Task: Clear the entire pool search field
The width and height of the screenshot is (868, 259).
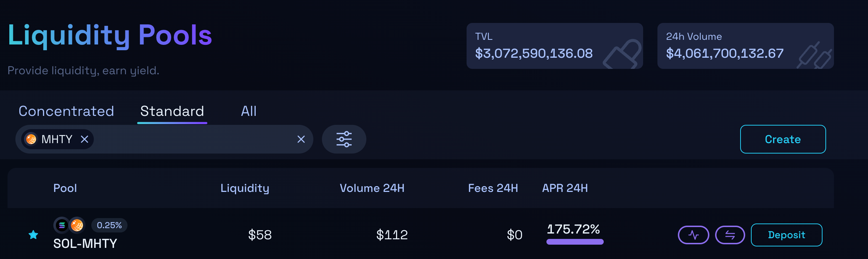Action: (301, 139)
